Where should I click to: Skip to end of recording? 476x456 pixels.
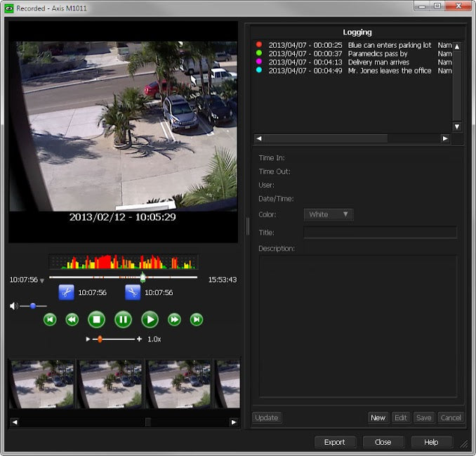(x=197, y=320)
